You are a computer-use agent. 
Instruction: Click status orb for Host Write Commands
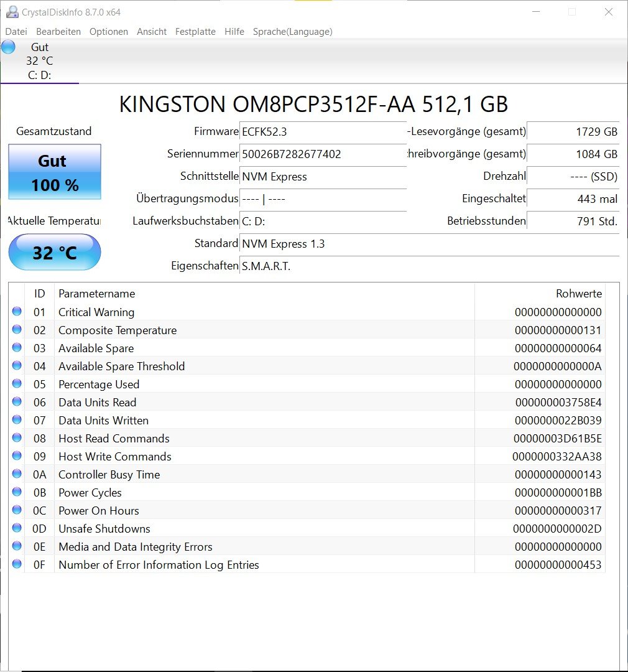tap(17, 455)
